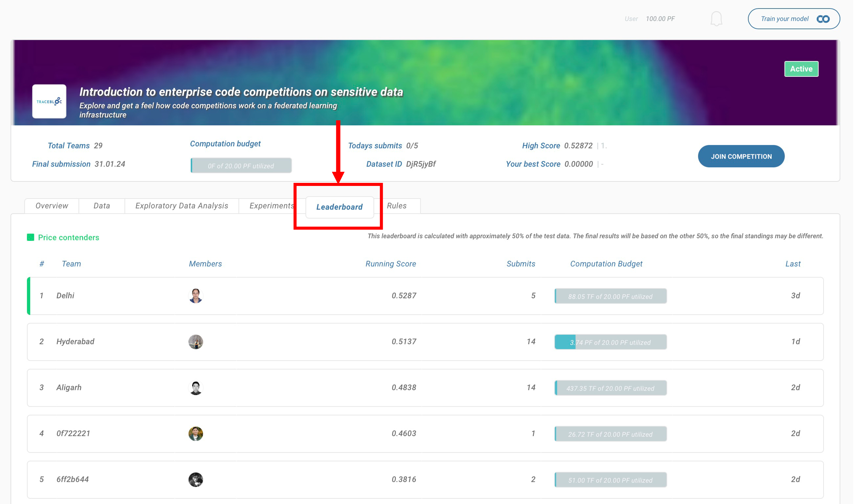Click Hyderabad's running score 0.5137

pos(404,341)
